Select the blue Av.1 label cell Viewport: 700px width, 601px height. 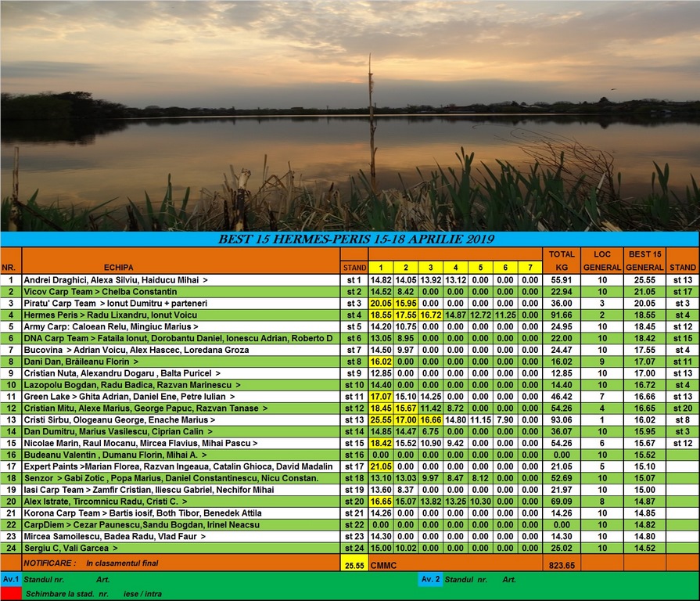(11, 579)
